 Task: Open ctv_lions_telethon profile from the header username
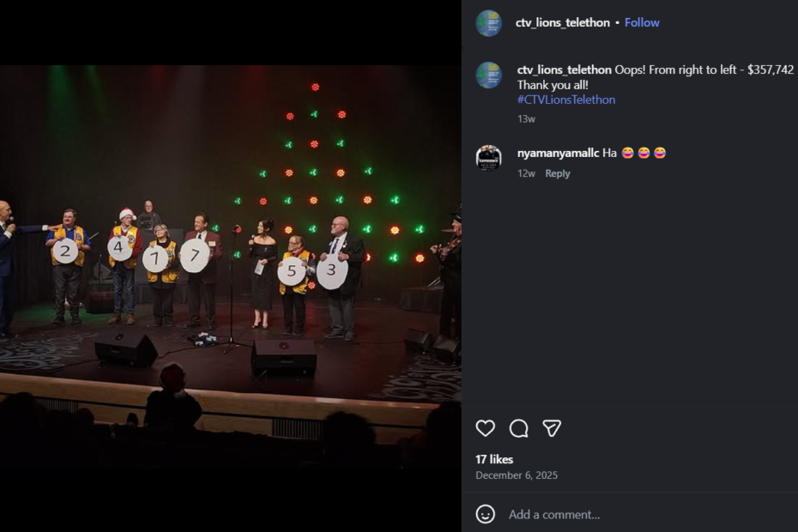(563, 23)
